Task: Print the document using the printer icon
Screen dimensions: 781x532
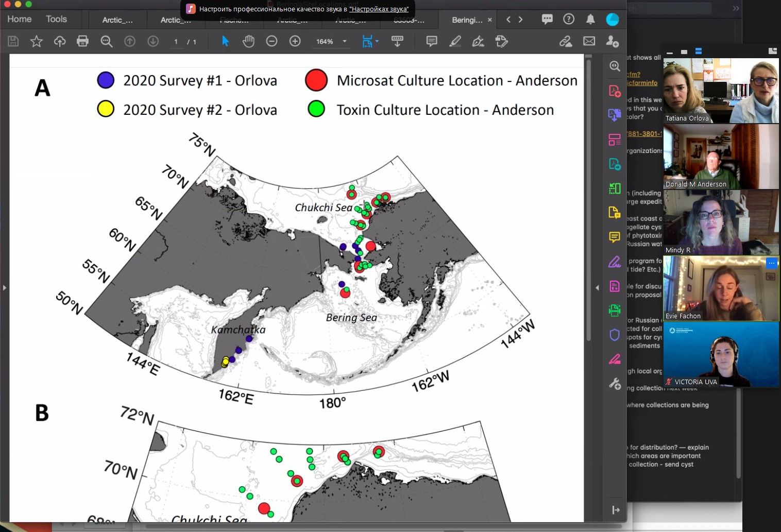Action: click(x=82, y=41)
